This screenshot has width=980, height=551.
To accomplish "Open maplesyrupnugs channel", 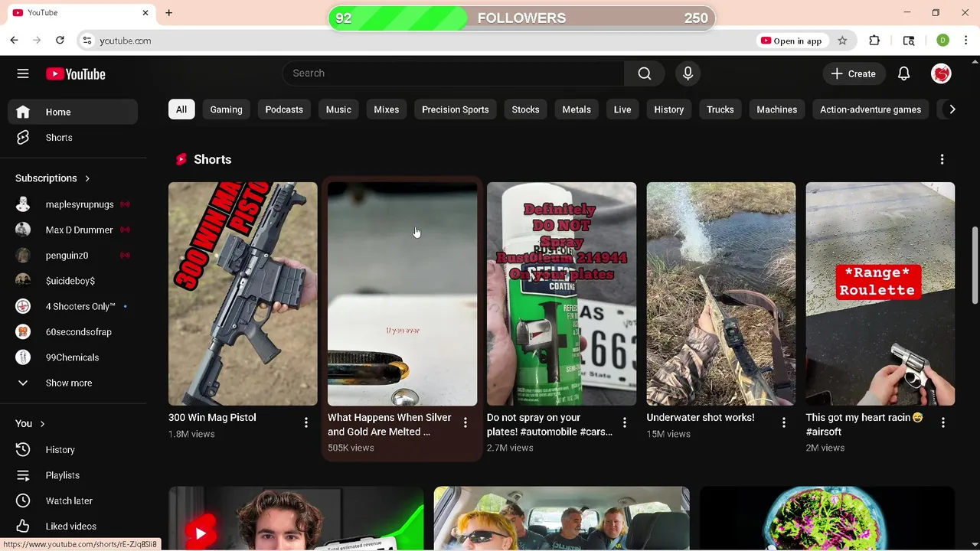I will pos(73,204).
